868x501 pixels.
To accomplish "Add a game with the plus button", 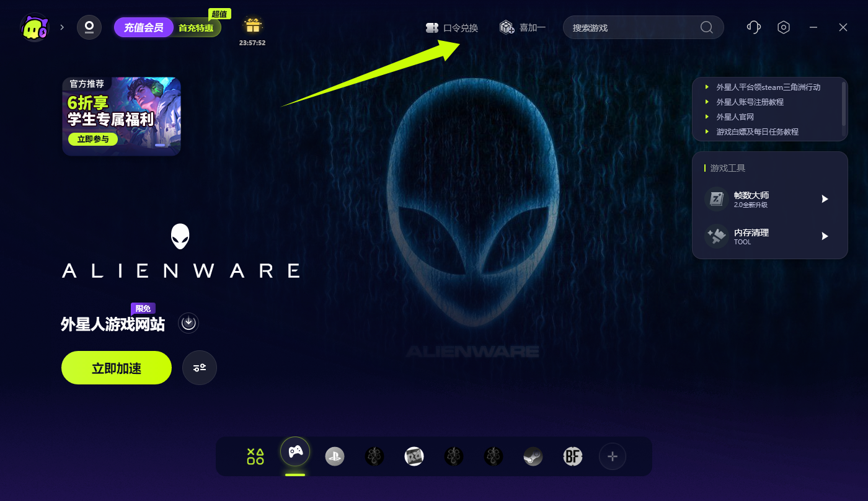I will pos(613,457).
